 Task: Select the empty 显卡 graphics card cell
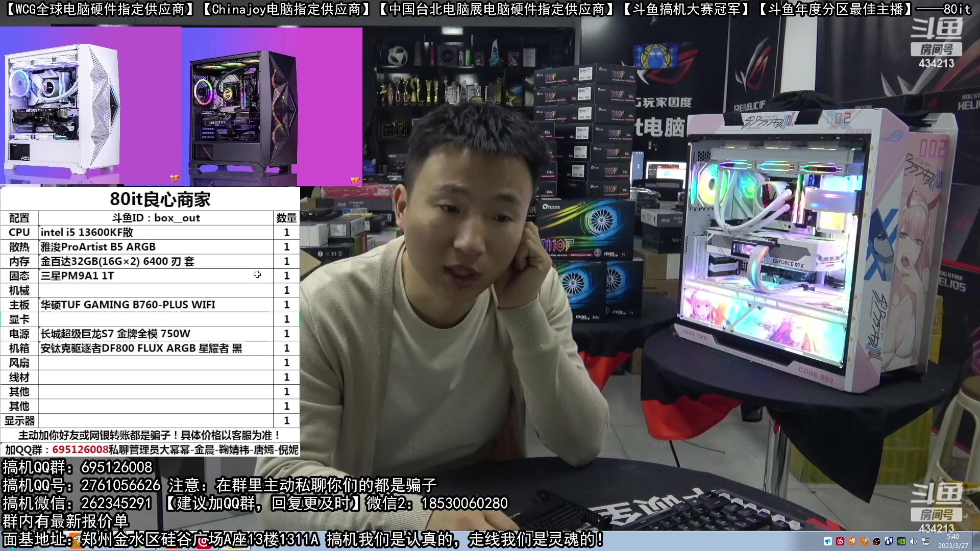coord(156,319)
